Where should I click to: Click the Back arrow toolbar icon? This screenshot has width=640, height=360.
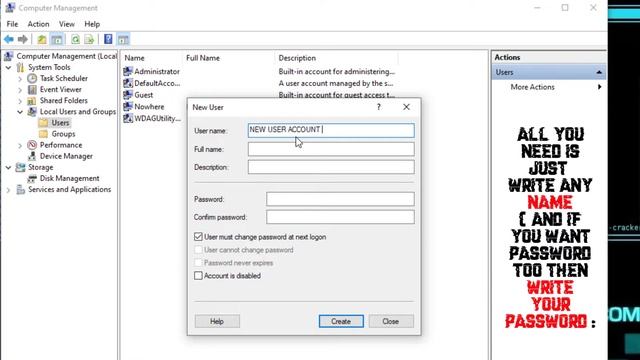click(x=9, y=39)
